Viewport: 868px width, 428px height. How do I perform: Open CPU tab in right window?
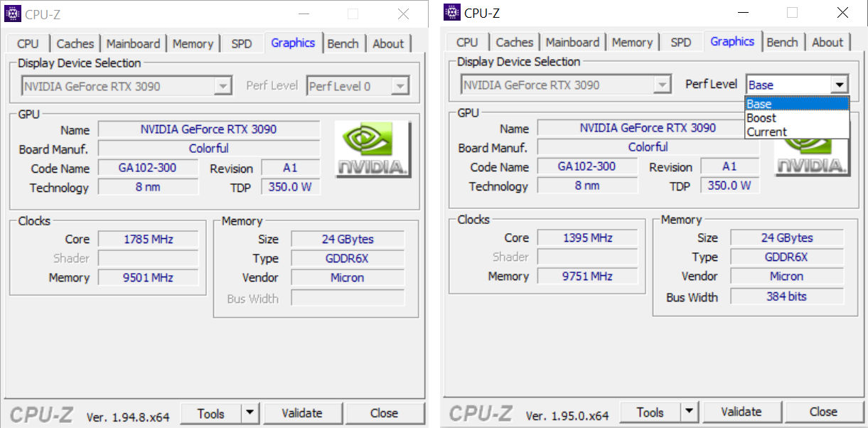[x=467, y=42]
